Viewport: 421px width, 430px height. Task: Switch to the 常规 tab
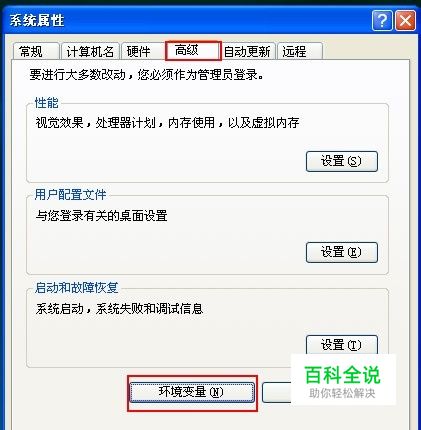36,51
